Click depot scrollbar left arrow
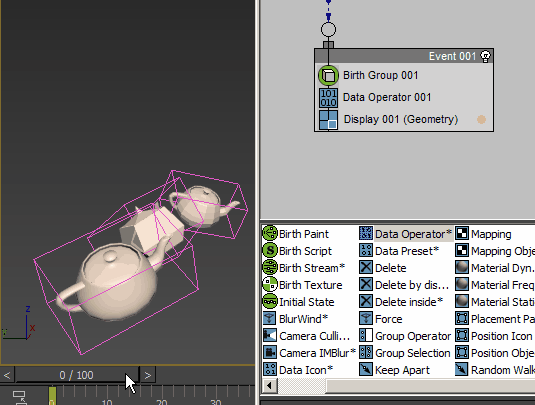 (270, 386)
